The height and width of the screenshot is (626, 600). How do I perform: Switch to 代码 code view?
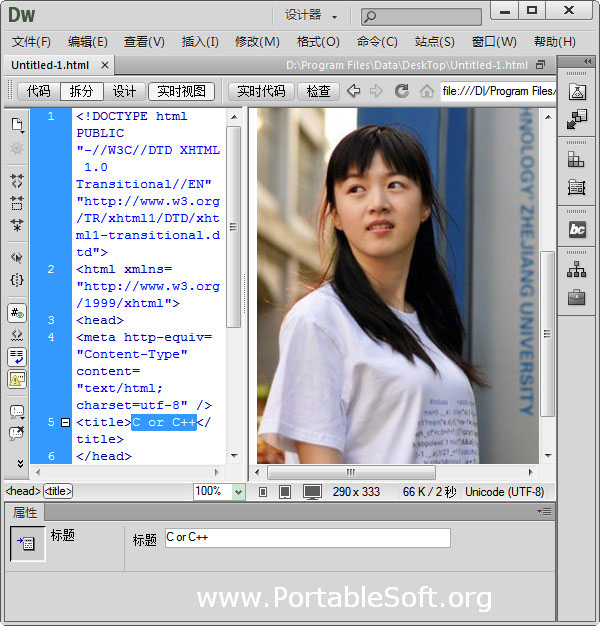[39, 91]
